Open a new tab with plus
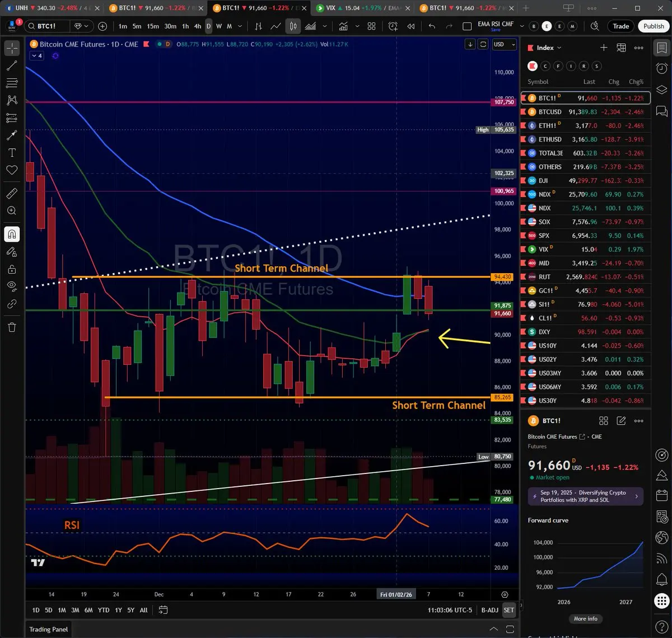 coord(526,8)
